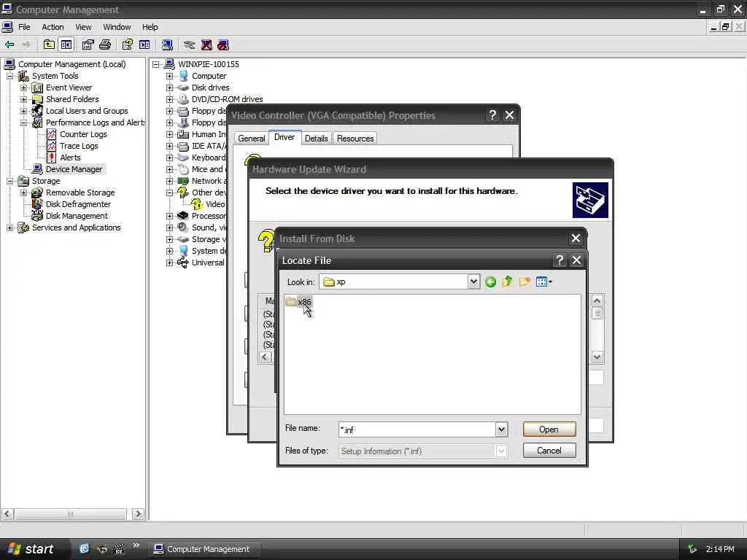Image resolution: width=747 pixels, height=560 pixels.
Task: Collapse the WINXPIE-100155 root node
Action: pyautogui.click(x=156, y=64)
